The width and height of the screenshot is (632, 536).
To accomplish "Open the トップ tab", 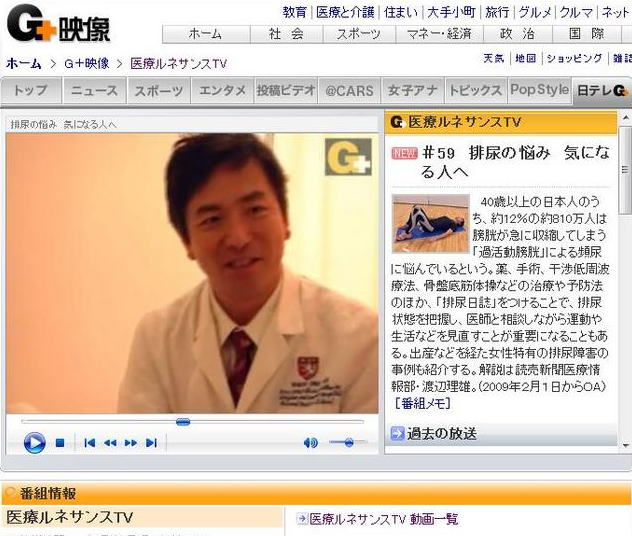I will coord(31,90).
